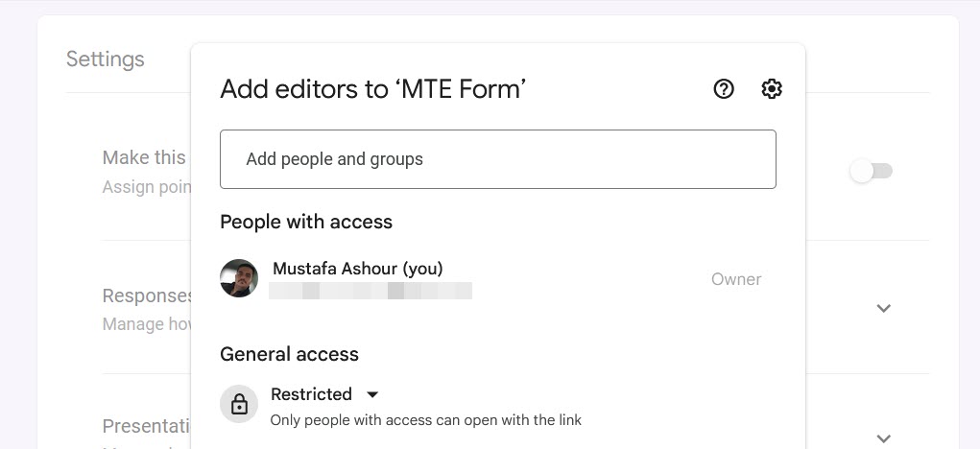This screenshot has height=449, width=980.
Task: Click the 'Mustafa Ashour (you)' name
Action: pos(357,269)
